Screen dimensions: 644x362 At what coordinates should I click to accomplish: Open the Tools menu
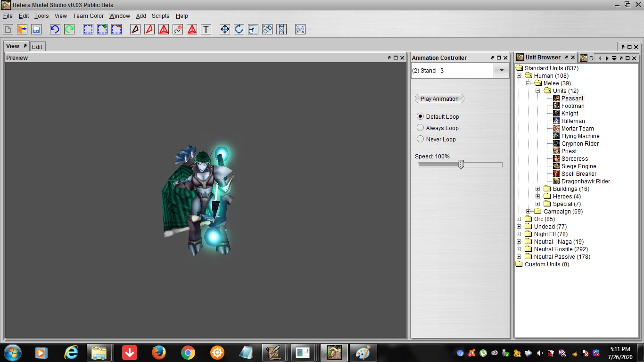point(41,16)
